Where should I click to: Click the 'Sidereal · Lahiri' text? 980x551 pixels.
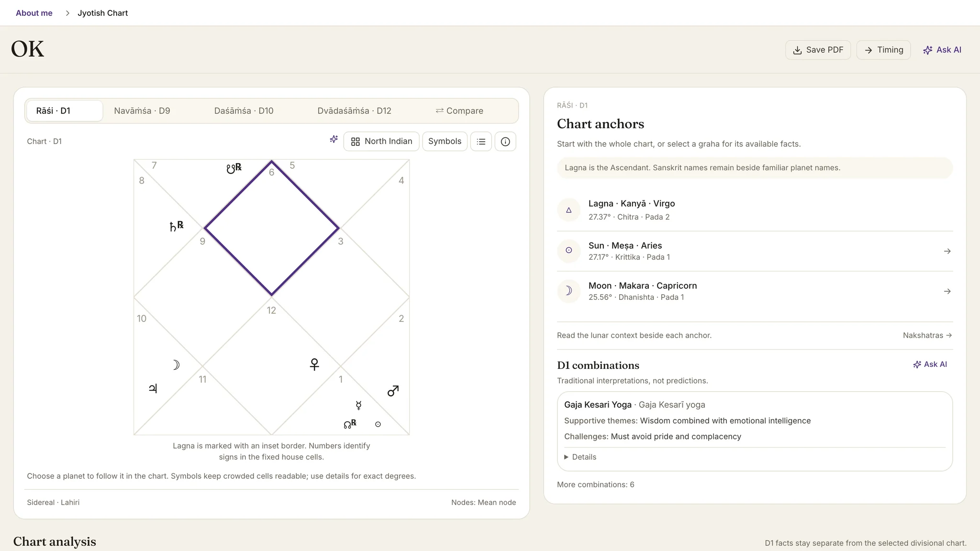[x=53, y=502]
